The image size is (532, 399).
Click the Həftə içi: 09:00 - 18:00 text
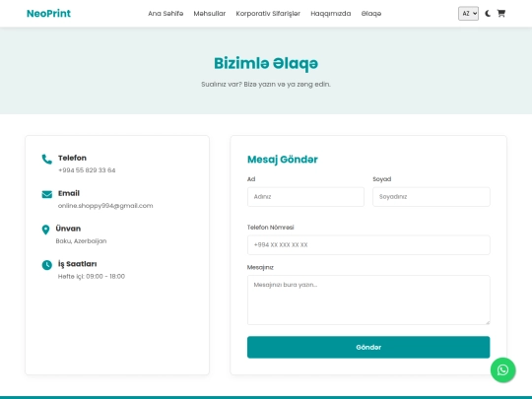tap(92, 276)
